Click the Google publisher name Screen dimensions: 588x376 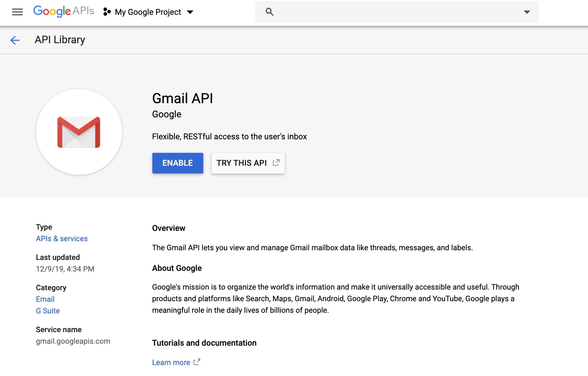(x=167, y=114)
